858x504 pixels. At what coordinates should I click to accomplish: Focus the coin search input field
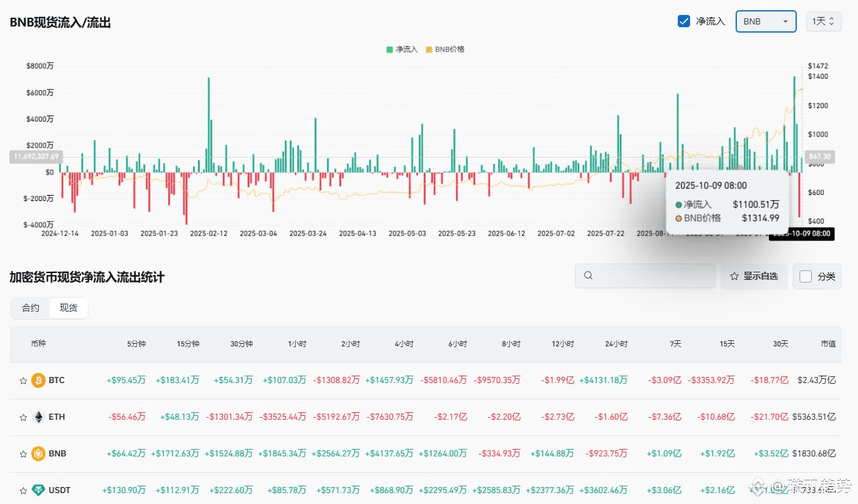pyautogui.click(x=645, y=276)
